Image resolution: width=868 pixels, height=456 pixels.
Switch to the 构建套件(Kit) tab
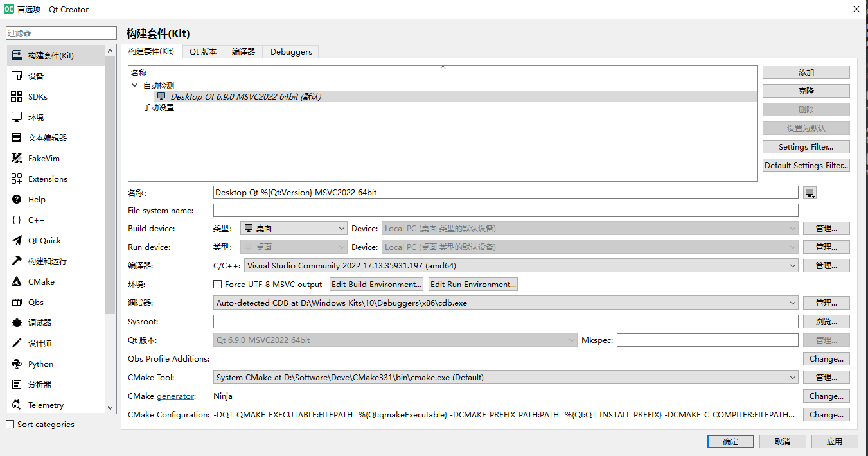151,51
